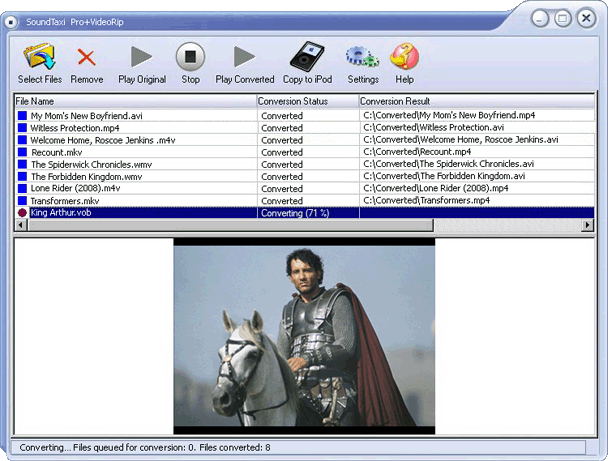Click result path C:\Converted\Lone Rider (2008).mp4

436,188
